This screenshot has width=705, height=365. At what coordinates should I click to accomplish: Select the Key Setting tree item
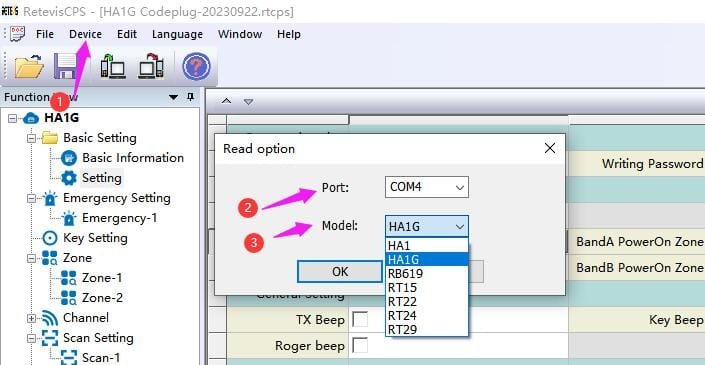click(x=95, y=238)
